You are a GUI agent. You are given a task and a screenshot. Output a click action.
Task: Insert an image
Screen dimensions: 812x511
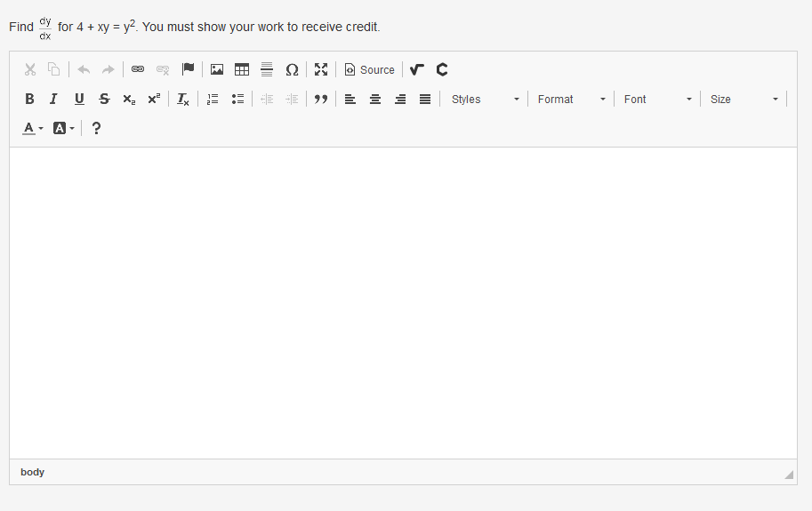point(217,69)
